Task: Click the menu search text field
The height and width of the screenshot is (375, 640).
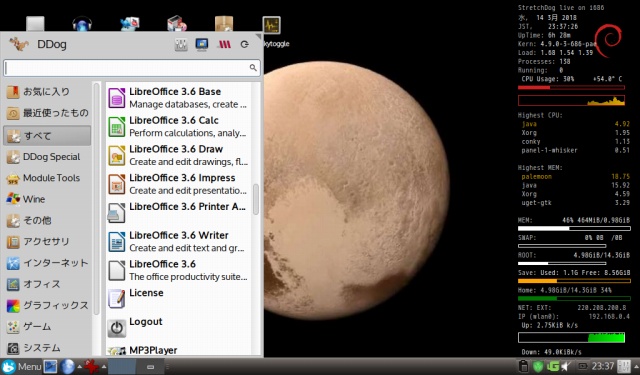Action: pyautogui.click(x=131, y=68)
